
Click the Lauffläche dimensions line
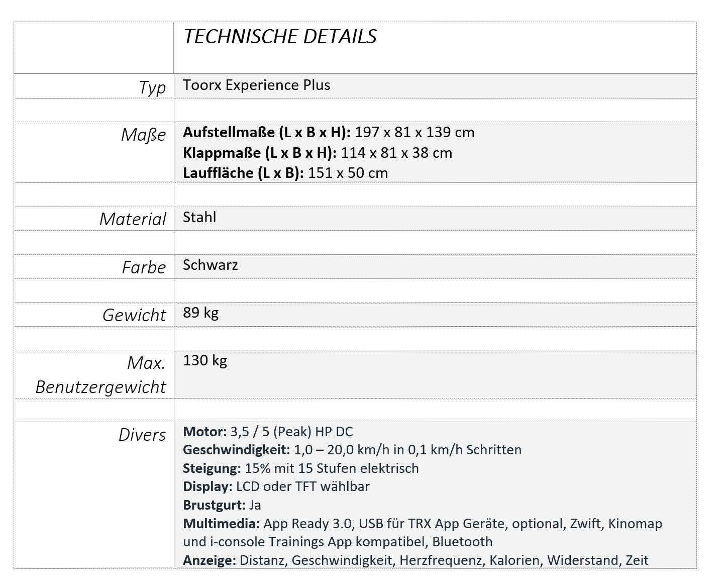pos(285,173)
